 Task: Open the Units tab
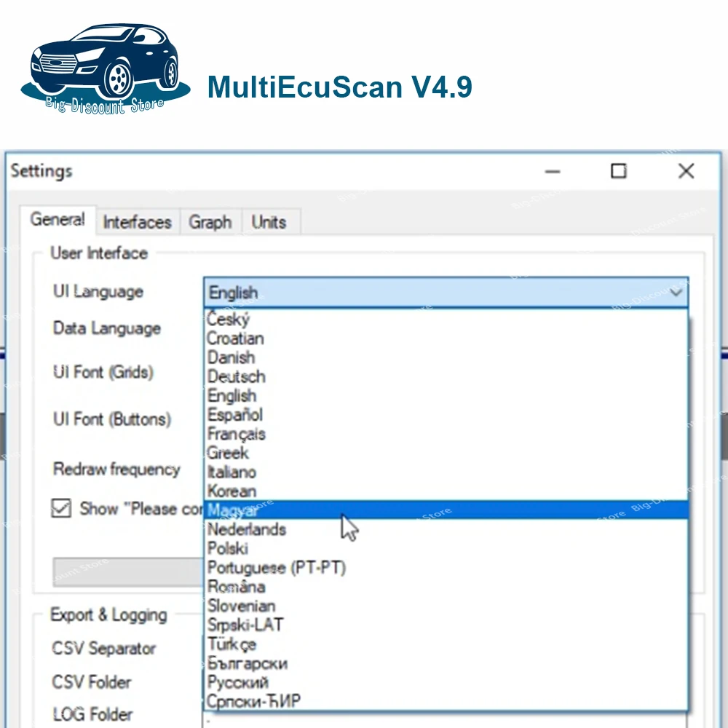click(x=269, y=222)
